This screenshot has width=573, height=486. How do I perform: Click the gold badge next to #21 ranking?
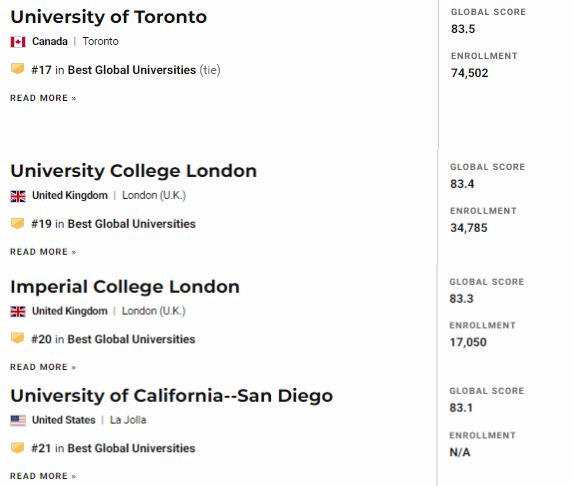coord(17,447)
